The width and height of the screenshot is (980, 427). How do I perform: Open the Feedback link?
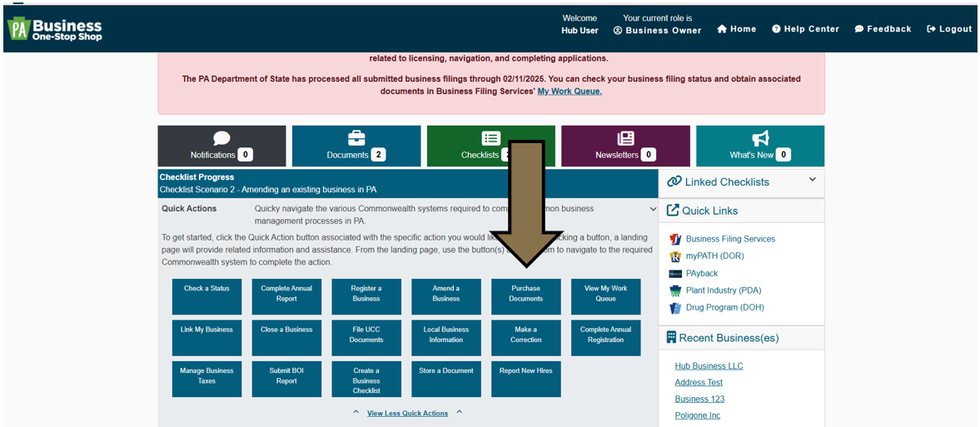tap(883, 29)
